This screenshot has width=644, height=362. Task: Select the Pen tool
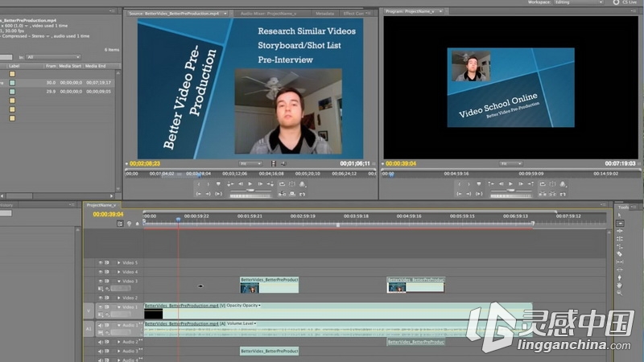coord(620,278)
